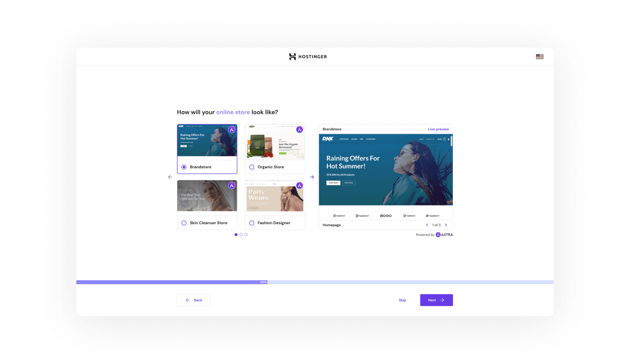The width and height of the screenshot is (630, 364).
Task: Choose the Skin Cleanser Store radio option
Action: pos(184,223)
